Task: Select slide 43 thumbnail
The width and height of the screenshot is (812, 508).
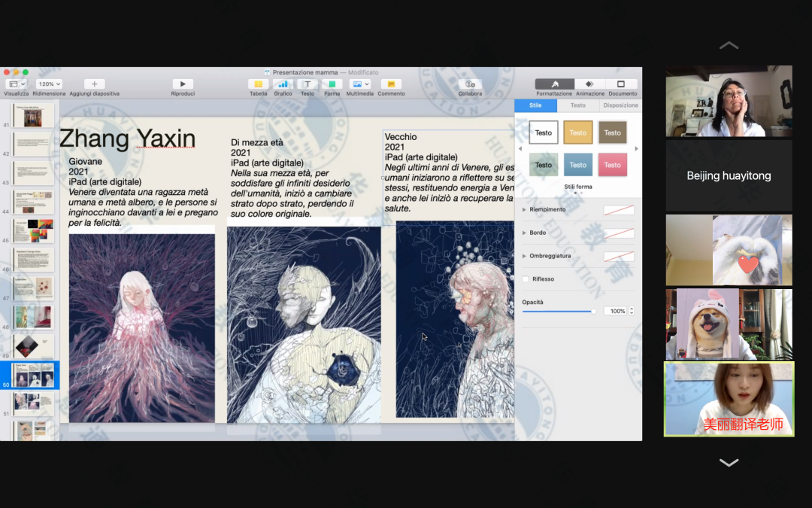Action: tap(33, 173)
